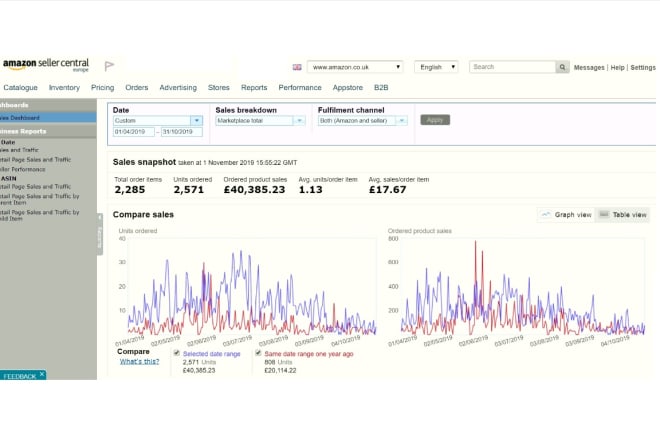
Task: Click the UK flag marketplace icon
Action: point(297,67)
